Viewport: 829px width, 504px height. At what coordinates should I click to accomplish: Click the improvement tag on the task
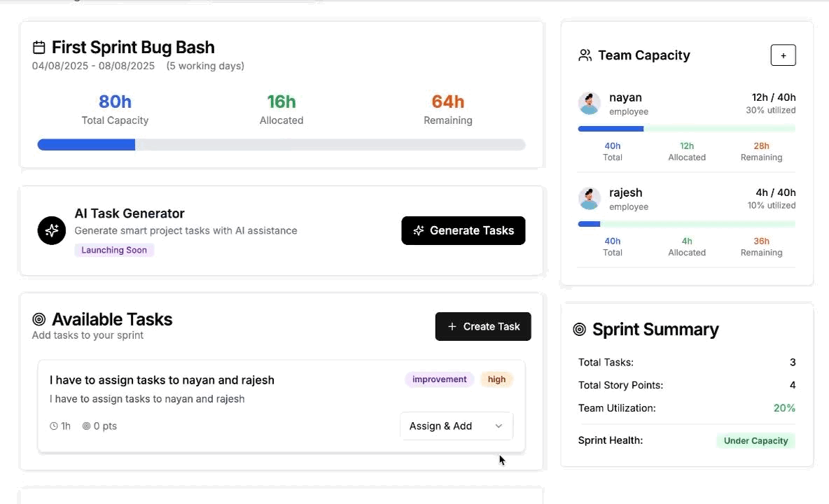pyautogui.click(x=439, y=379)
